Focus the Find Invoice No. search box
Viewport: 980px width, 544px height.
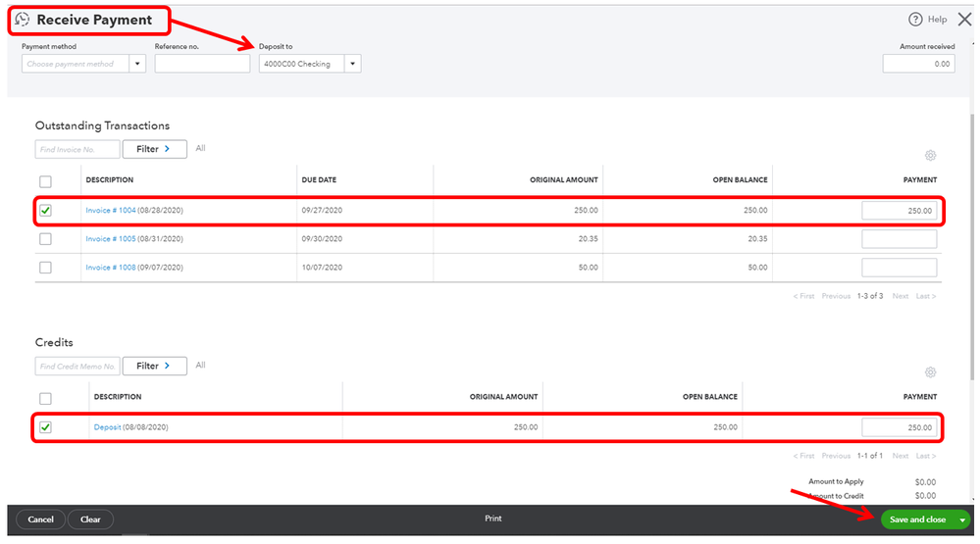click(77, 149)
